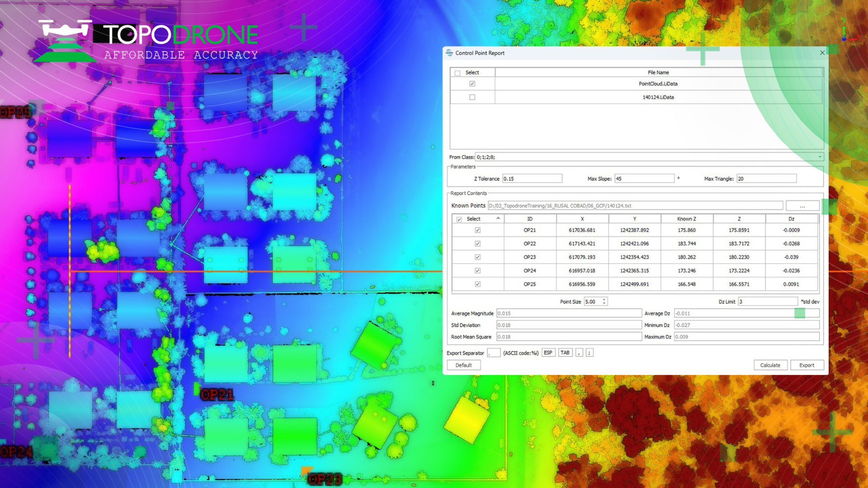Enable the 140124.LiData file checkbox
The width and height of the screenshot is (868, 488).
472,97
